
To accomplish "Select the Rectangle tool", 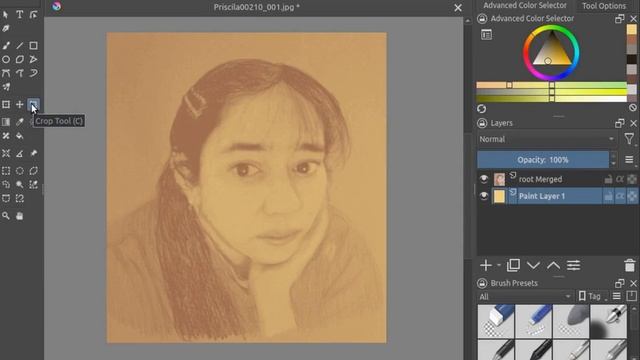I will tap(33, 46).
